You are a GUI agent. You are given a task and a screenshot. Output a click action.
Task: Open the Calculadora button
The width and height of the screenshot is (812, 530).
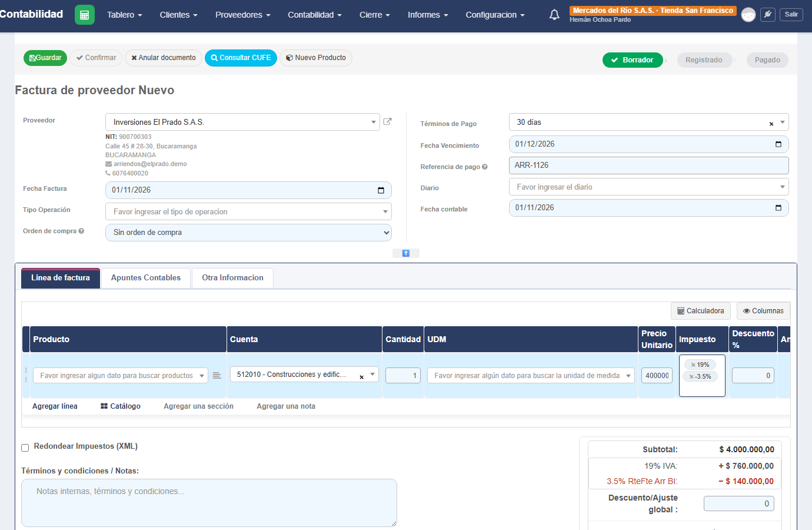pos(701,311)
